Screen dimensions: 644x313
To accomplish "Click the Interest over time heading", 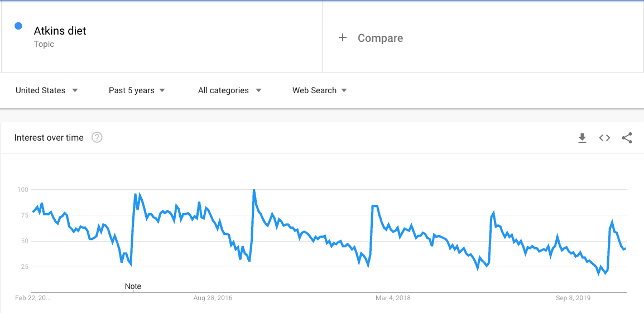I will pos(49,138).
